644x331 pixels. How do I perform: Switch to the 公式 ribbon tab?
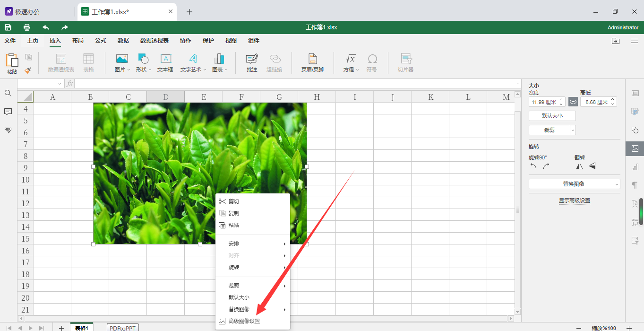[x=101, y=41]
